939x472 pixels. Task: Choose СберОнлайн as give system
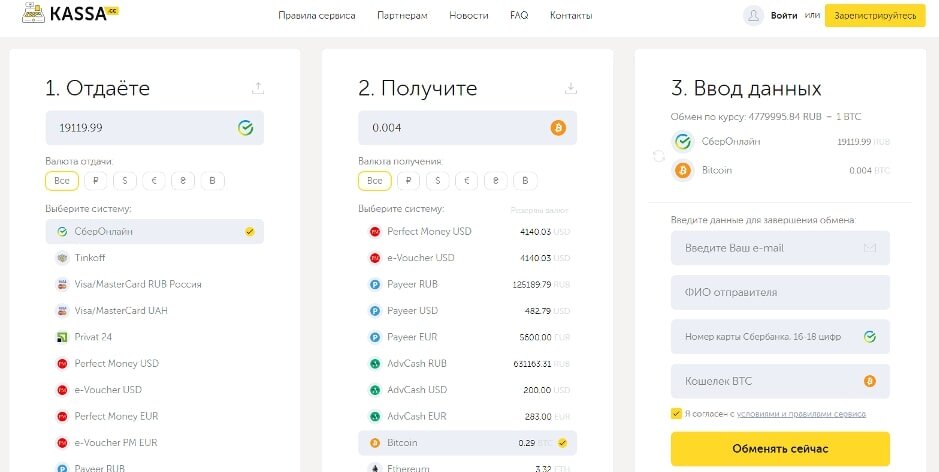(x=155, y=232)
